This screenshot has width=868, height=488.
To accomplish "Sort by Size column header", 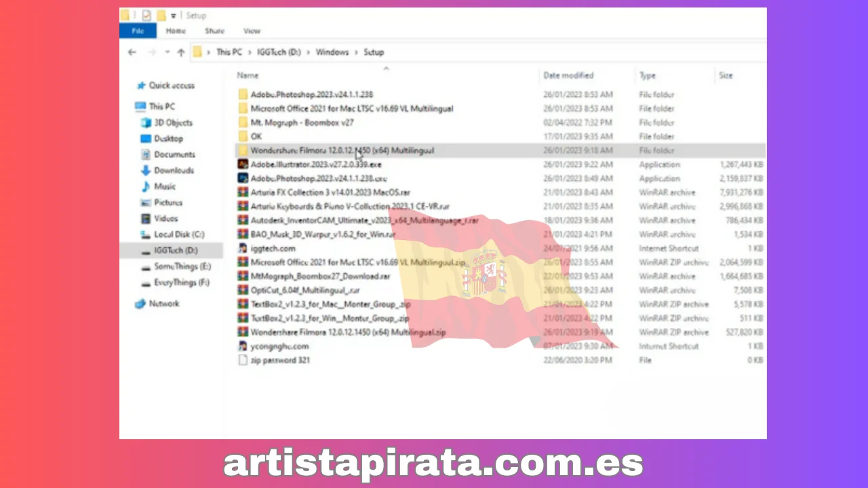I will (726, 75).
